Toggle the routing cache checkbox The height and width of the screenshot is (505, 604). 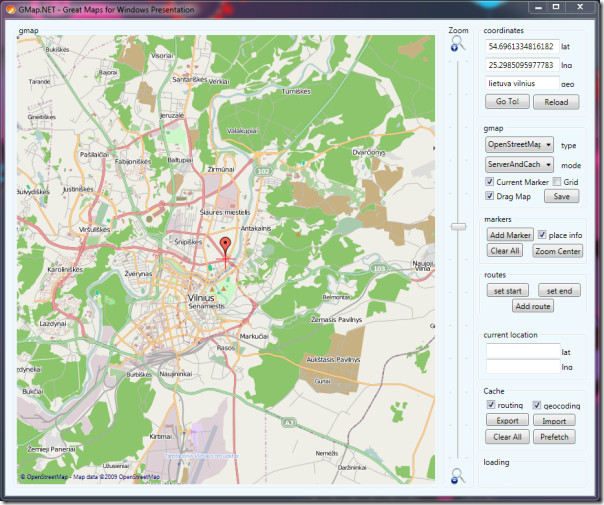click(x=491, y=405)
